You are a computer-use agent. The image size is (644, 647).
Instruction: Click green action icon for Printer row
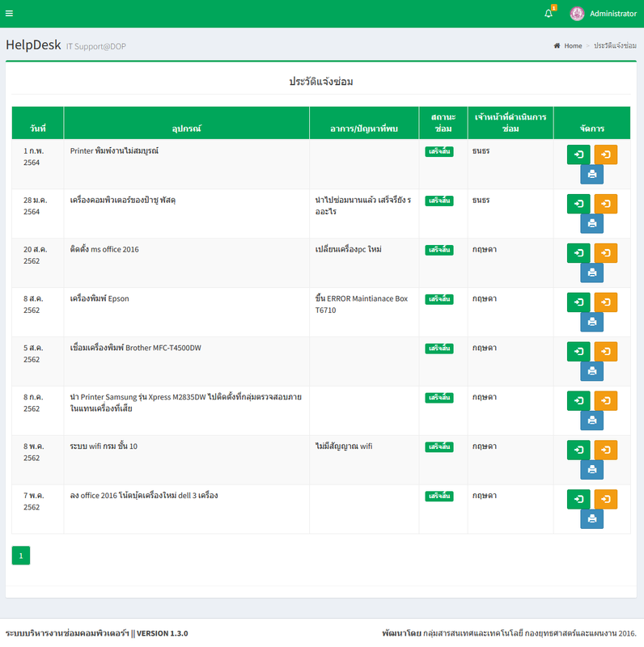[578, 154]
